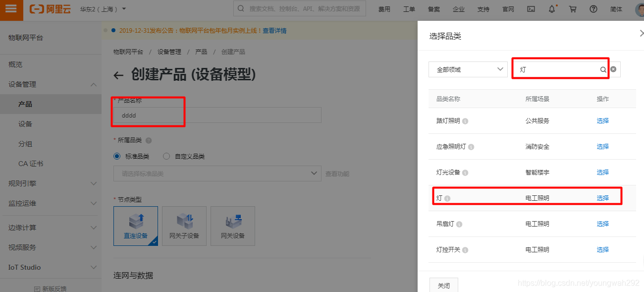The image size is (644, 292).
Task: Open the notification bell
Action: click(x=552, y=9)
